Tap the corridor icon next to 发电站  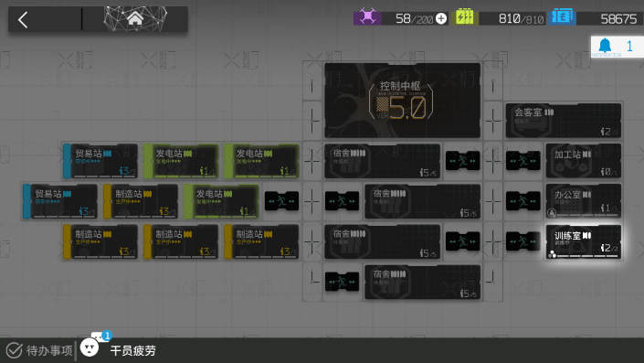tap(281, 201)
